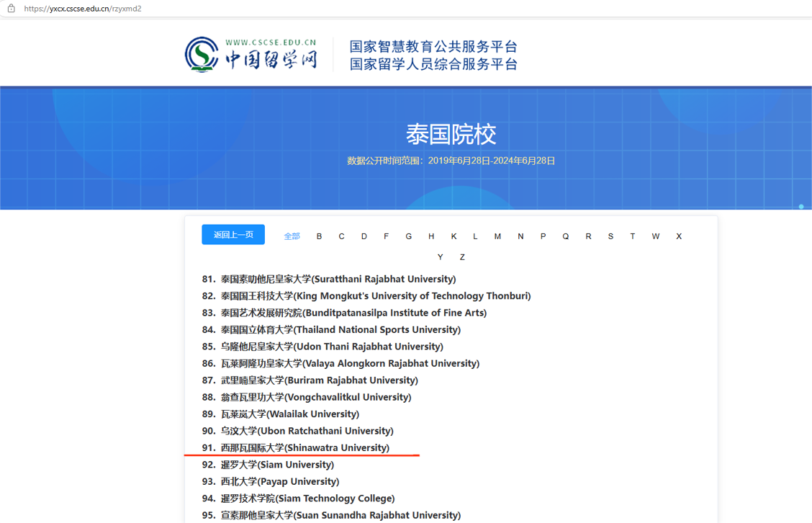812x523 pixels.
Task: Click Walailak University entry
Action: (281, 414)
